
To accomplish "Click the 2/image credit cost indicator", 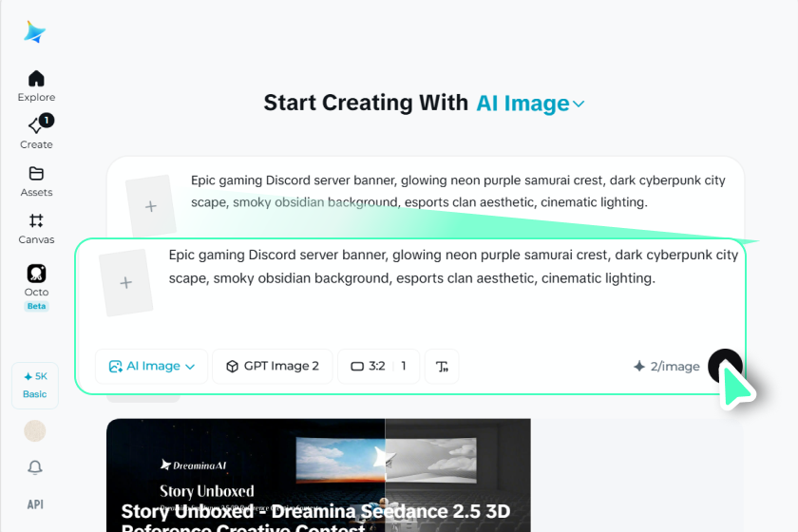I will pyautogui.click(x=667, y=366).
